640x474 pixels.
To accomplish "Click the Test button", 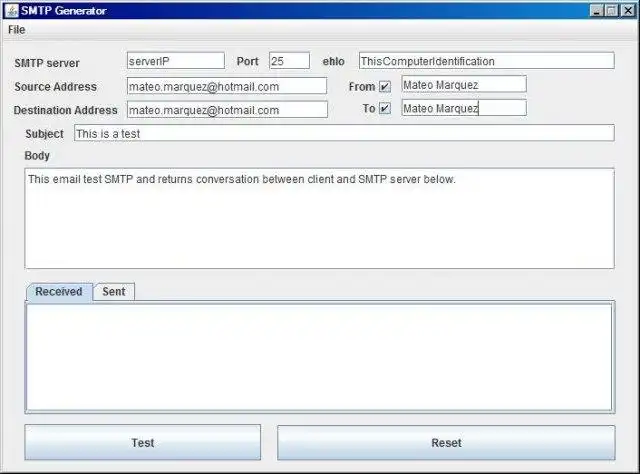I will (142, 443).
